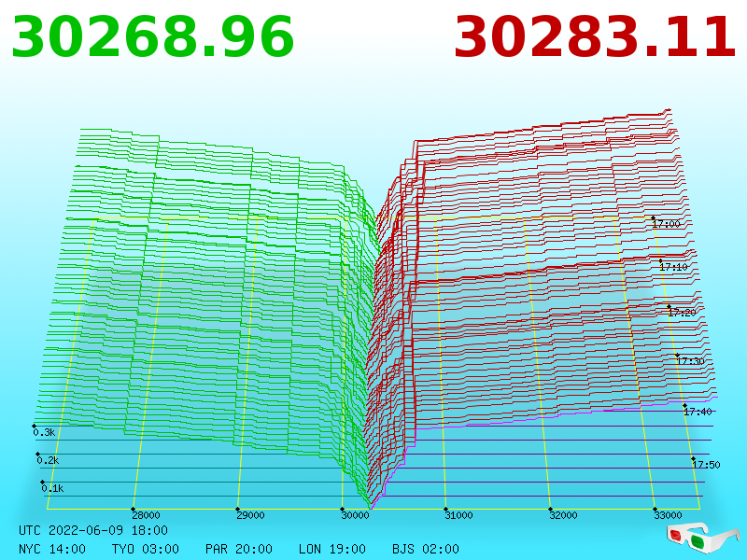
Task: Click the 28000 price axis label
Action: click(x=146, y=515)
